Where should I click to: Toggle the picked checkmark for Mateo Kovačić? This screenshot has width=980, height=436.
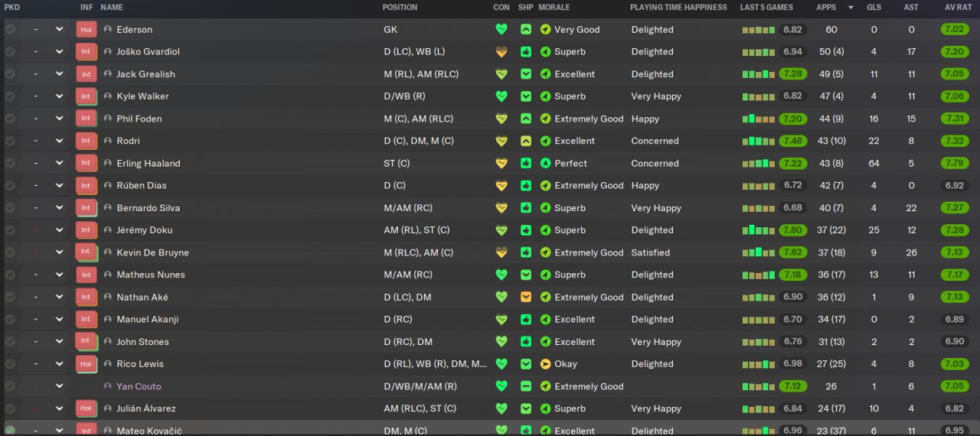coord(10,431)
